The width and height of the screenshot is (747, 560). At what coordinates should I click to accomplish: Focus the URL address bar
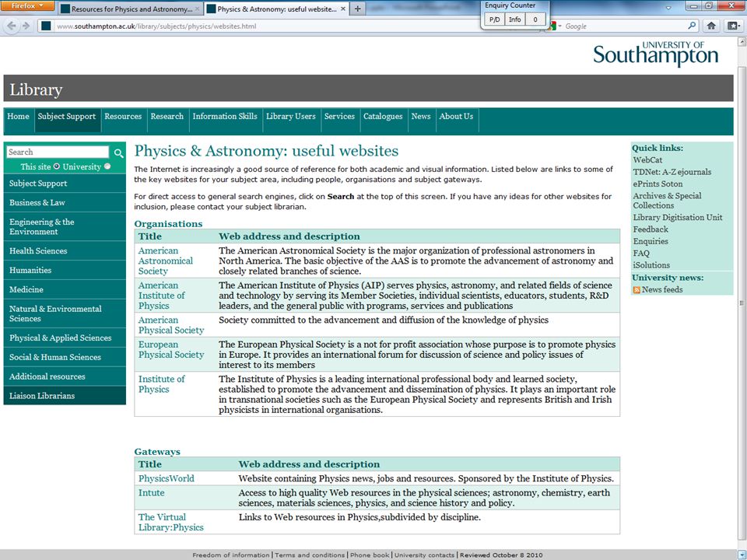click(x=272, y=26)
